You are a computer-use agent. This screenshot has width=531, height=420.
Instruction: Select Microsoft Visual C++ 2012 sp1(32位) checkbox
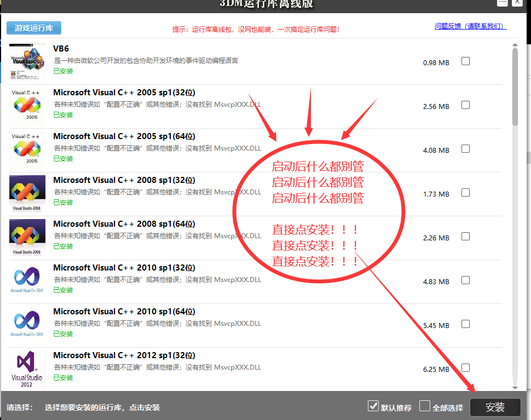465,367
